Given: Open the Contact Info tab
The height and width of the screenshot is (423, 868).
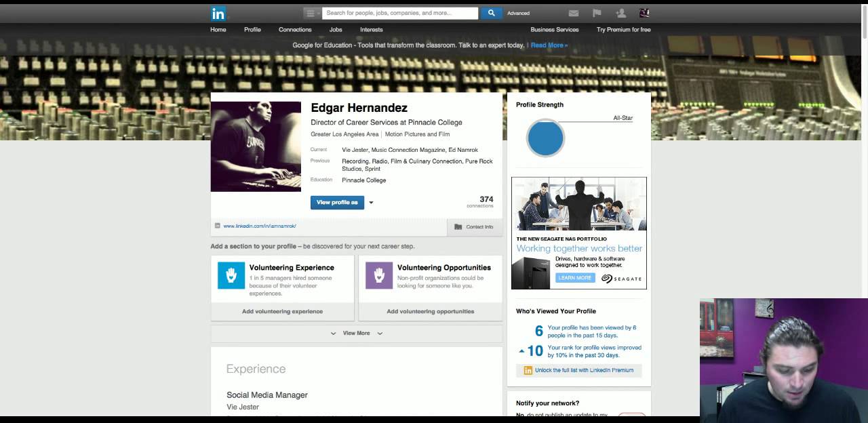Looking at the screenshot, I should tap(475, 227).
